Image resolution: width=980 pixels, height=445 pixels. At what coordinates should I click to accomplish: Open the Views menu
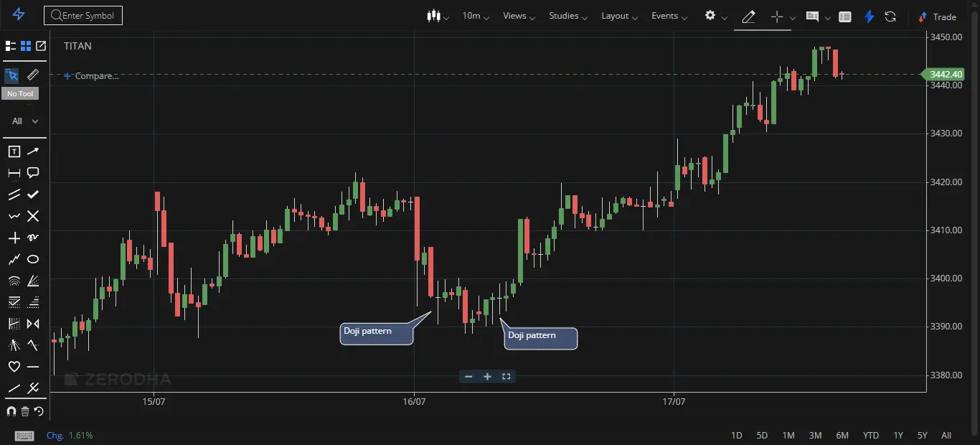coord(519,16)
